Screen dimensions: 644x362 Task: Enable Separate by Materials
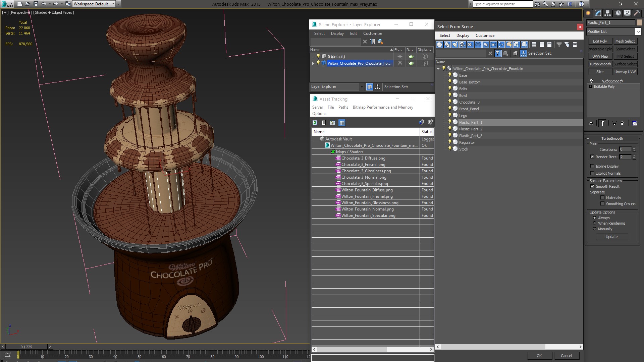[x=603, y=198]
